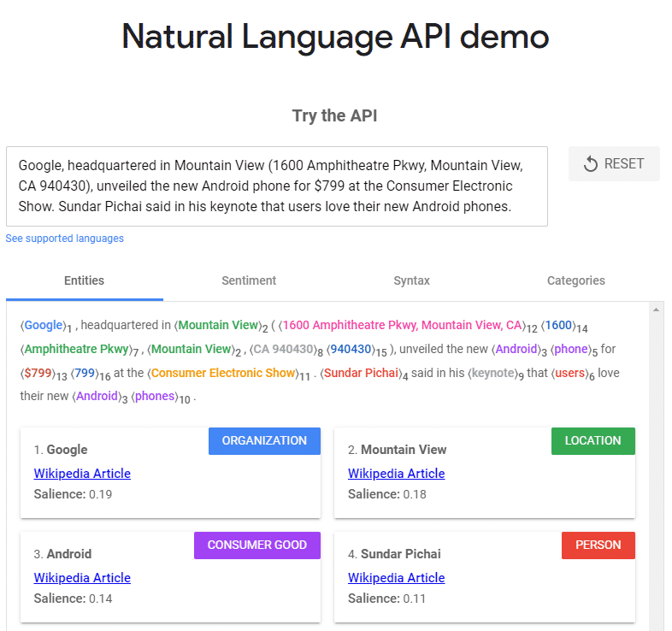Viewport: 672px width, 631px height.
Task: Switch to the Categories tab
Action: point(576,280)
